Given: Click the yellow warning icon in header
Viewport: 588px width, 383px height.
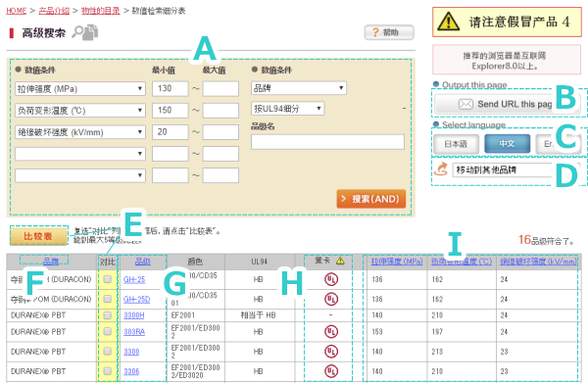Looking at the screenshot, I should (340, 261).
